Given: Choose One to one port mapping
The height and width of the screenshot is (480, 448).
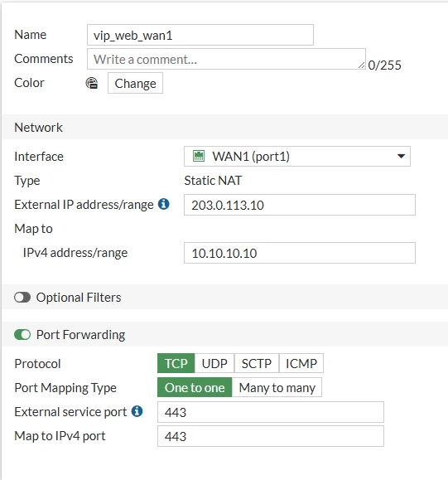Looking at the screenshot, I should click(195, 387).
